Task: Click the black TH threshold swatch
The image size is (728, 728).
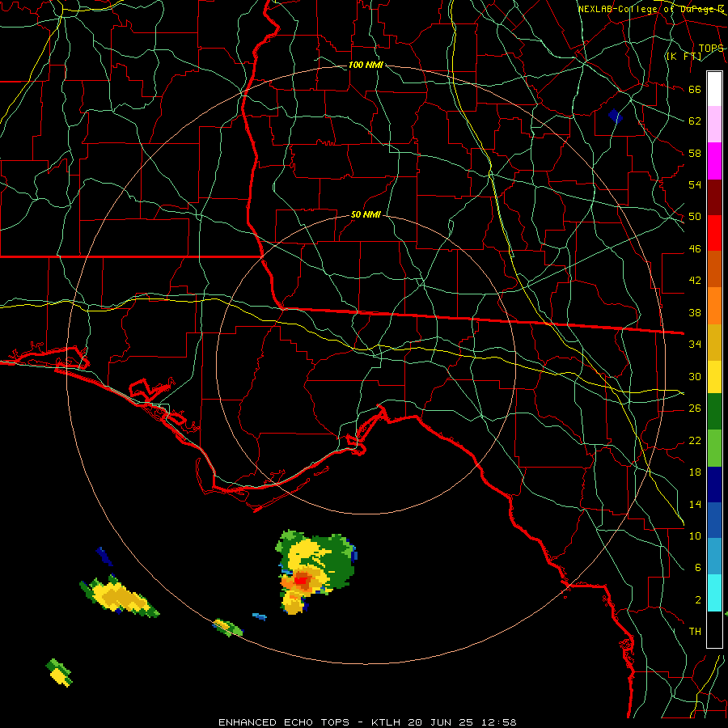Action: point(714,629)
